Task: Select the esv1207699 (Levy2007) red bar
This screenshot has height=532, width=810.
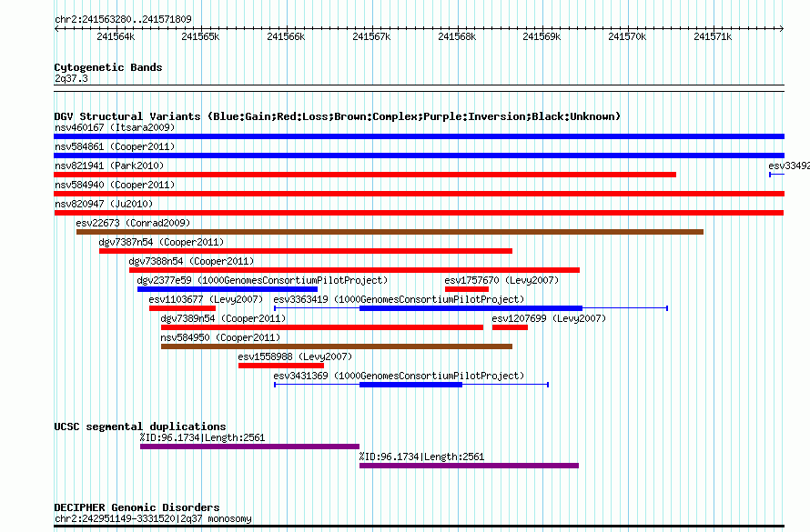Action: click(x=510, y=327)
